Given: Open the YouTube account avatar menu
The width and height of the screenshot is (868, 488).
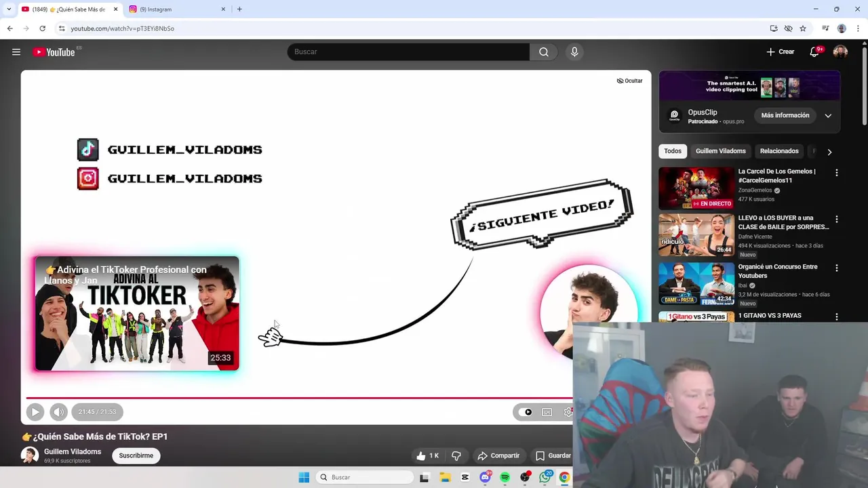Looking at the screenshot, I should tap(840, 52).
